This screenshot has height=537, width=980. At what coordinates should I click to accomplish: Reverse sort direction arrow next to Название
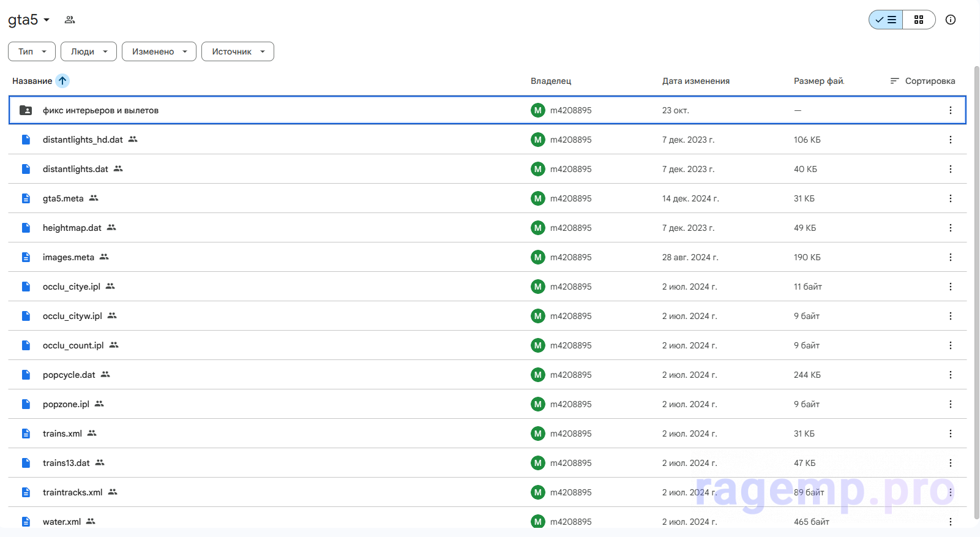click(62, 81)
